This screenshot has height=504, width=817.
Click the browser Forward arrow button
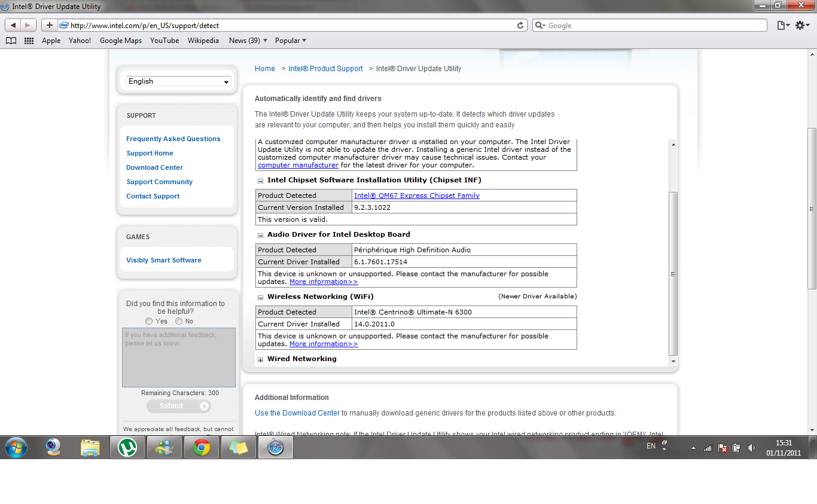tap(28, 25)
